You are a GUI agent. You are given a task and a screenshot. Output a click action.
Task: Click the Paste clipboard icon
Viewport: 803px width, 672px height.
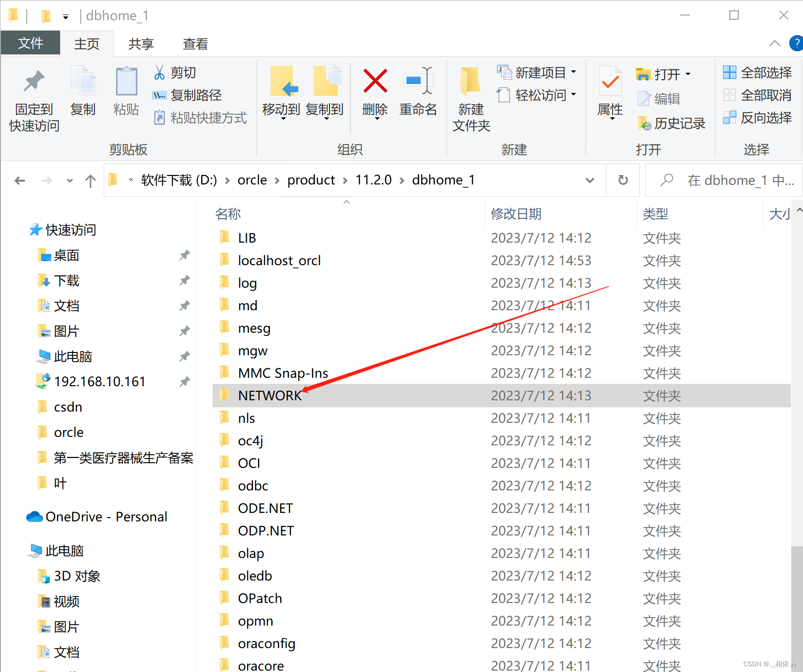pos(126,92)
